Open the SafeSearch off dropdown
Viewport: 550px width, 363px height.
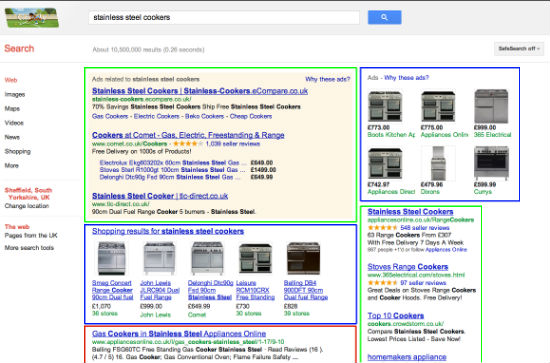pyautogui.click(x=519, y=48)
